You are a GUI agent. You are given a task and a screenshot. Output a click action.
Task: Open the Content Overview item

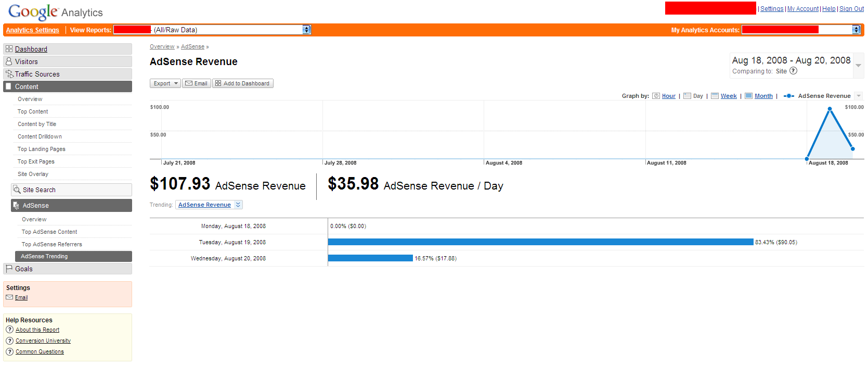click(30, 99)
